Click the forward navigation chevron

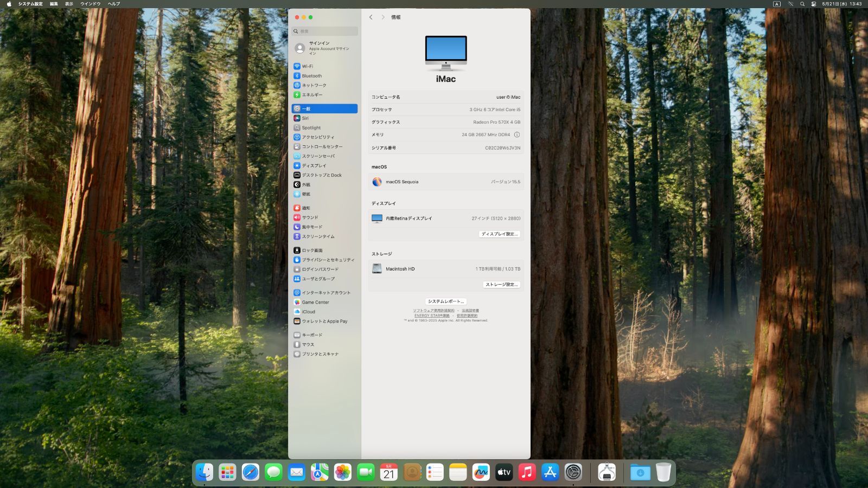click(x=383, y=17)
